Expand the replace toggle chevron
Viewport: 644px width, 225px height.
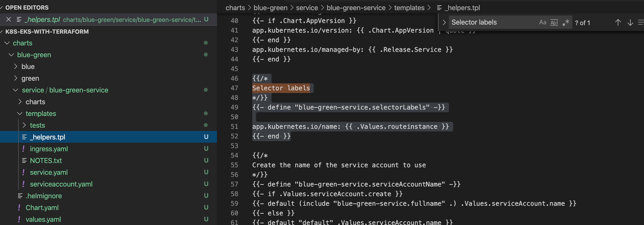coord(444,22)
